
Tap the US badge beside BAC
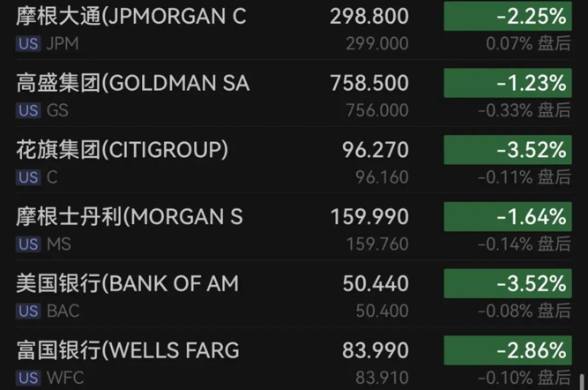pyautogui.click(x=28, y=311)
